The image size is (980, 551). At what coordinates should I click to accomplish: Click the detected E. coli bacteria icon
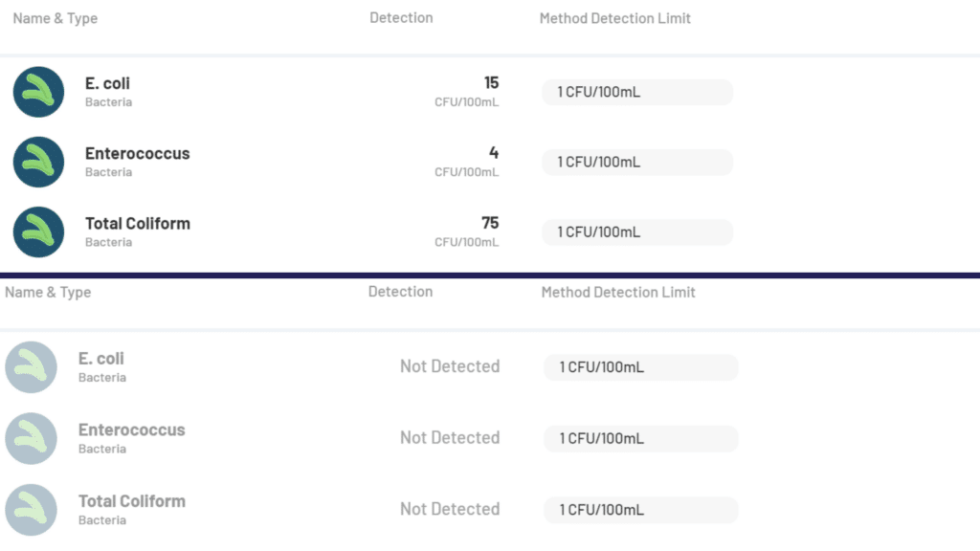tap(38, 92)
